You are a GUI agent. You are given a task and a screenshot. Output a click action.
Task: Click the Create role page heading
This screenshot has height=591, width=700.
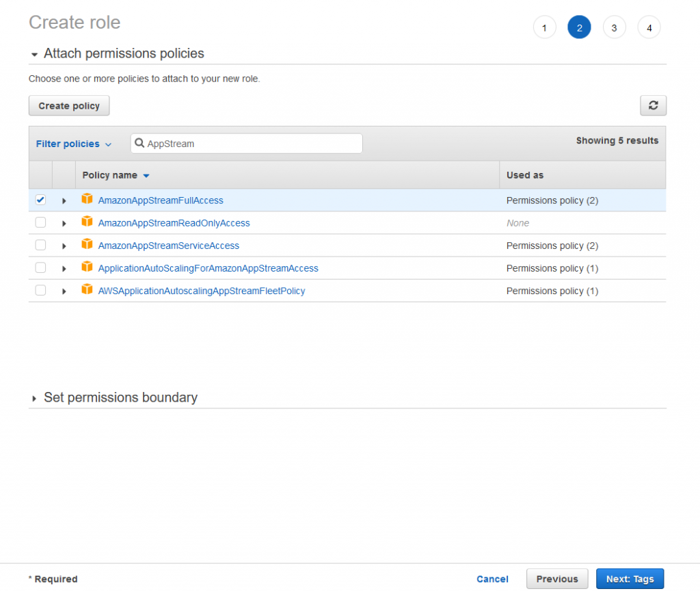75,23
